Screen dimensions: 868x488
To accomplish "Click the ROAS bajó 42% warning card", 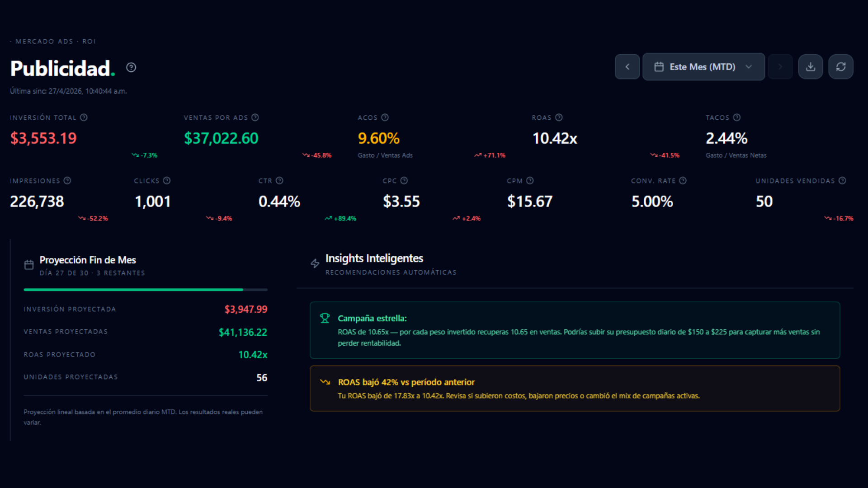I will tap(575, 389).
